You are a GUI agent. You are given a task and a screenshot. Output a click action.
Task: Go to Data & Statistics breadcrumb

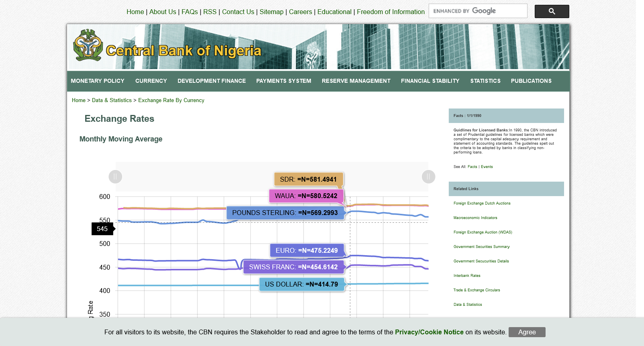coord(112,100)
